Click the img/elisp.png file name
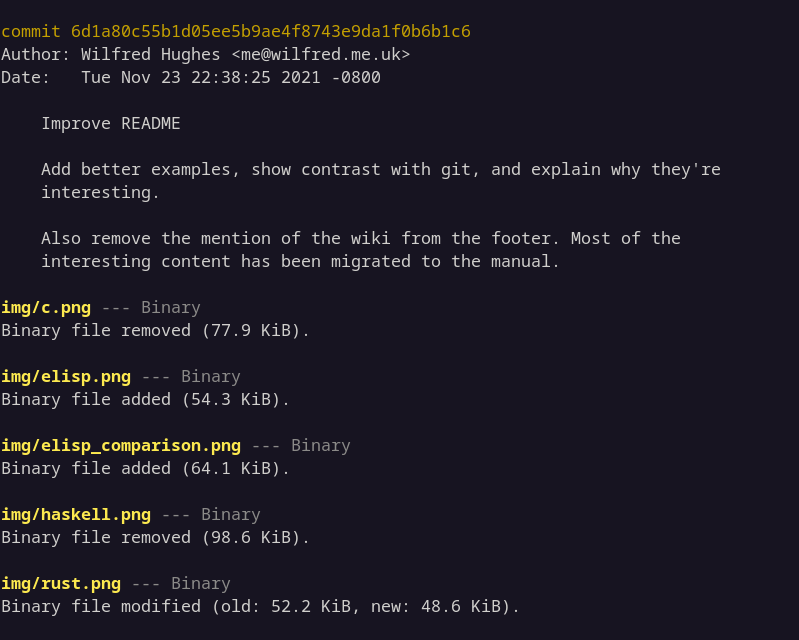Image resolution: width=799 pixels, height=640 pixels. [66, 376]
